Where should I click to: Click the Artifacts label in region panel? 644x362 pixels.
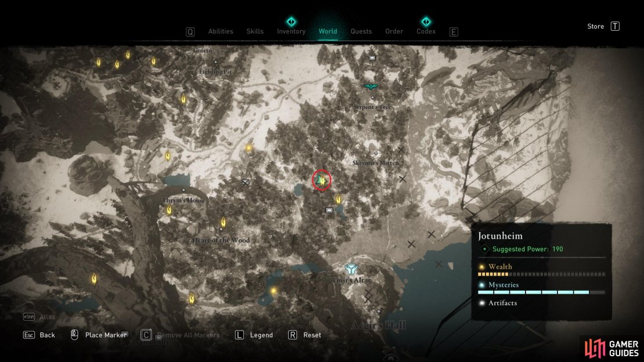[x=502, y=303]
